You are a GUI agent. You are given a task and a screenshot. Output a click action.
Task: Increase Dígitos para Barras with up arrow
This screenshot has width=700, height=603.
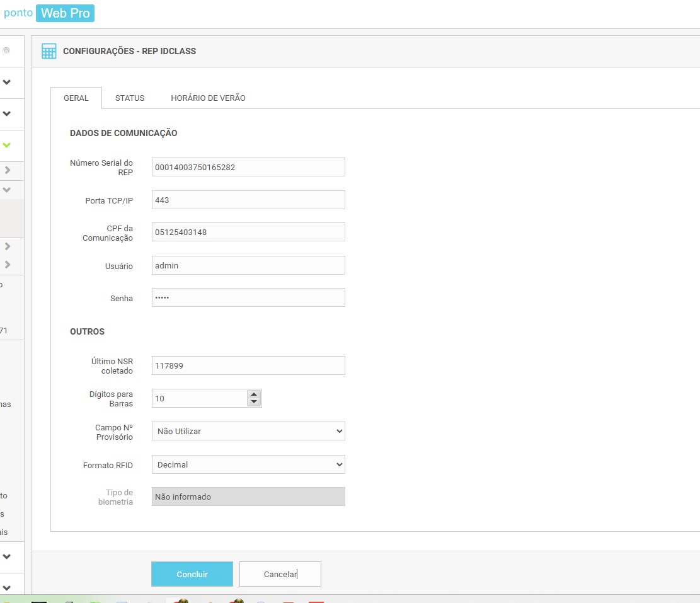(254, 394)
